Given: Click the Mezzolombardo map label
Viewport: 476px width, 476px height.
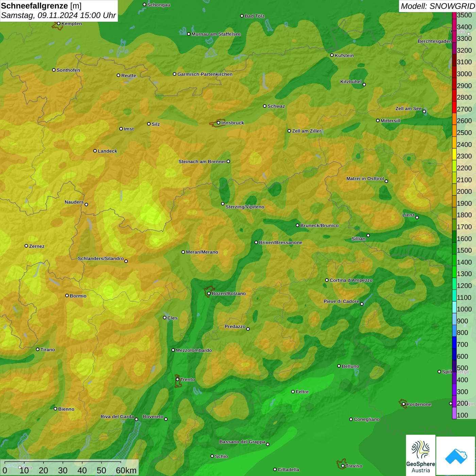Looking at the screenshot, I should (194, 350).
